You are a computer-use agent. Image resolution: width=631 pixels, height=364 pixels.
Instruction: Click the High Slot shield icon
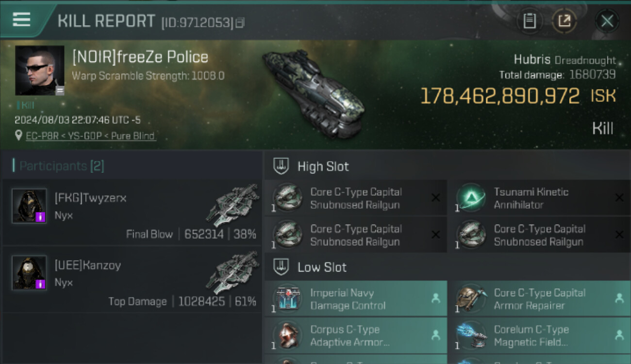pos(281,166)
